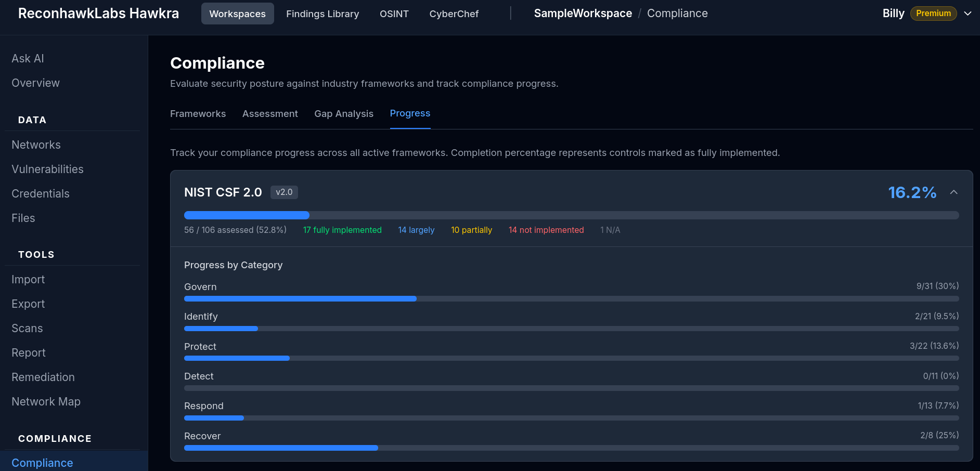Open the Gap Analysis tab
The width and height of the screenshot is (980, 471).
344,113
